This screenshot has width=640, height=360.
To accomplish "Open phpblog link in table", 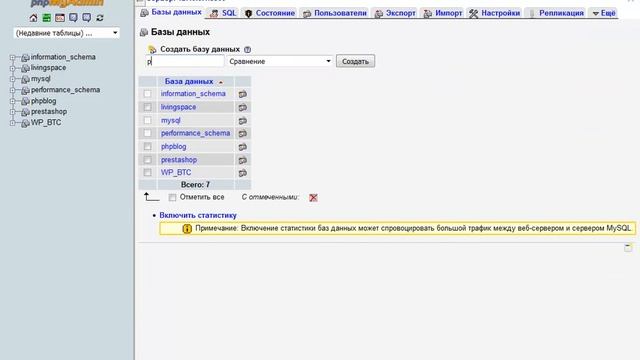I will coord(173,147).
